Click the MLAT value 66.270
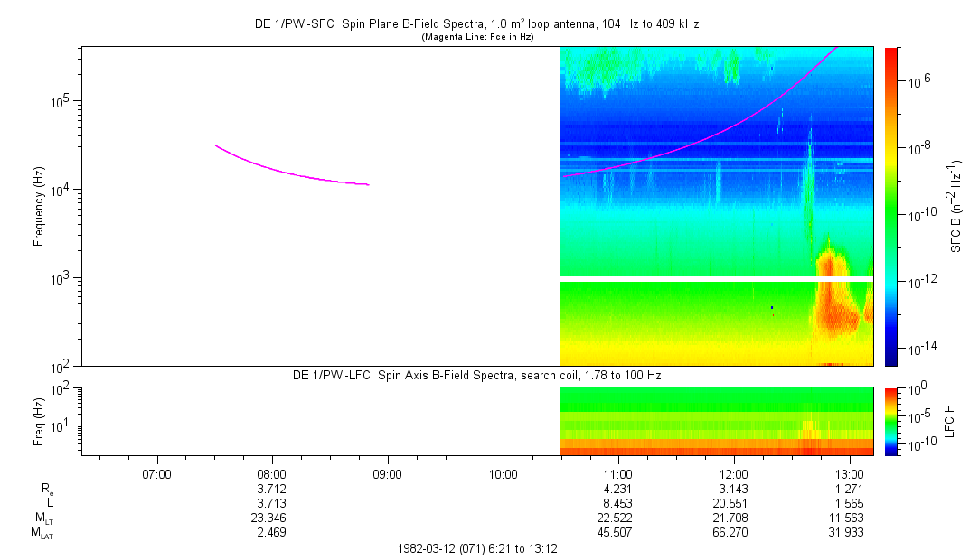Screen dimensions: 979x560 [x=730, y=533]
